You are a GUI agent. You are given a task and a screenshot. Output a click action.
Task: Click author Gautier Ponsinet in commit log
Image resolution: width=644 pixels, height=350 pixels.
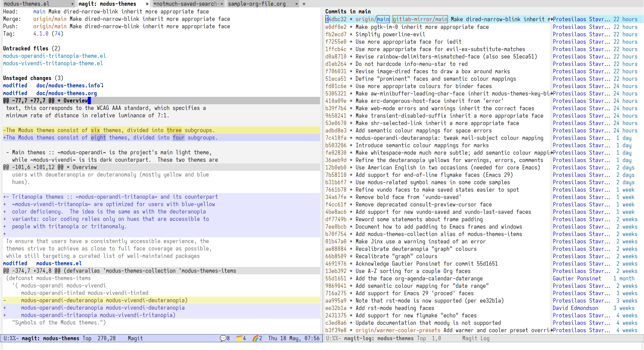click(x=577, y=278)
